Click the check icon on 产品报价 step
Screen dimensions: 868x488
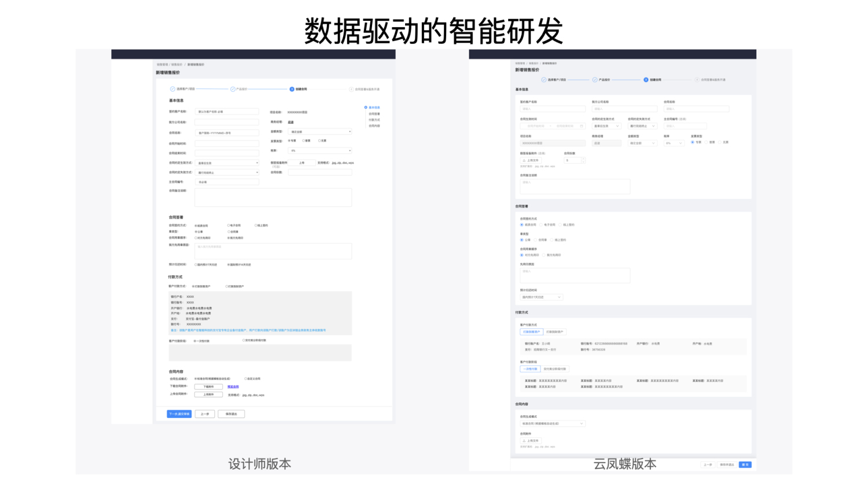pyautogui.click(x=594, y=80)
